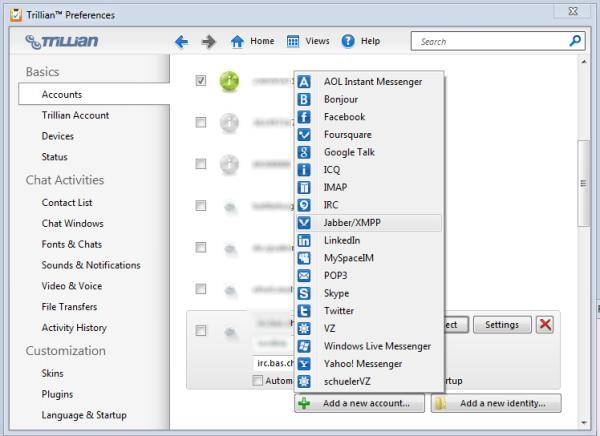Screen dimensions: 600x436
Task: Click the Twitter service icon
Action: click(305, 310)
